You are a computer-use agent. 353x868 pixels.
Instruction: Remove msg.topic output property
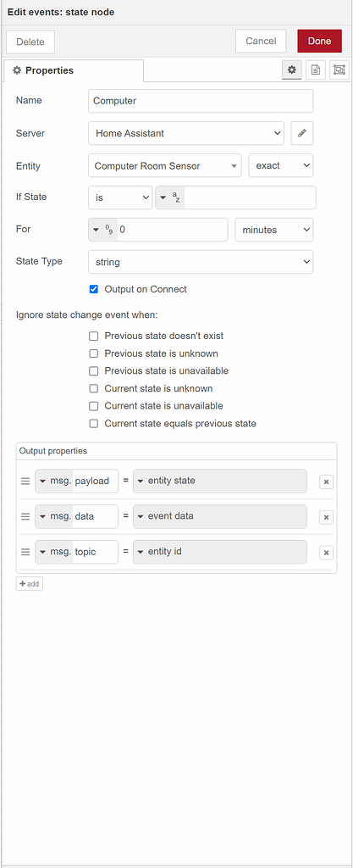coord(326,553)
